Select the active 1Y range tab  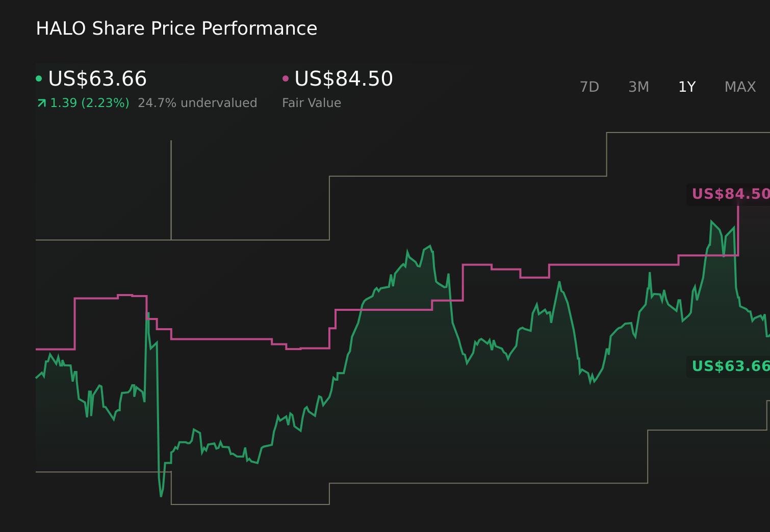[687, 87]
